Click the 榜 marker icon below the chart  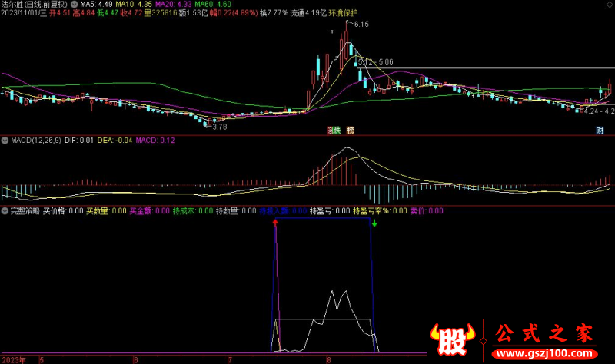tap(351, 131)
